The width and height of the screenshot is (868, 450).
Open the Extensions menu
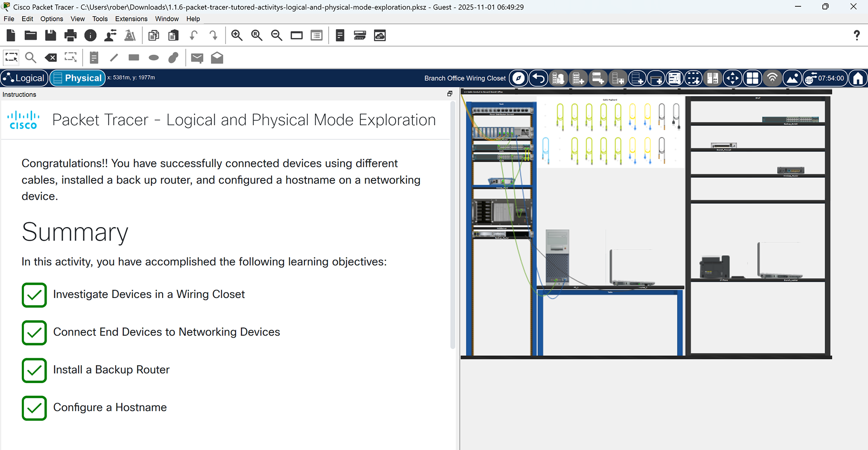[131, 19]
